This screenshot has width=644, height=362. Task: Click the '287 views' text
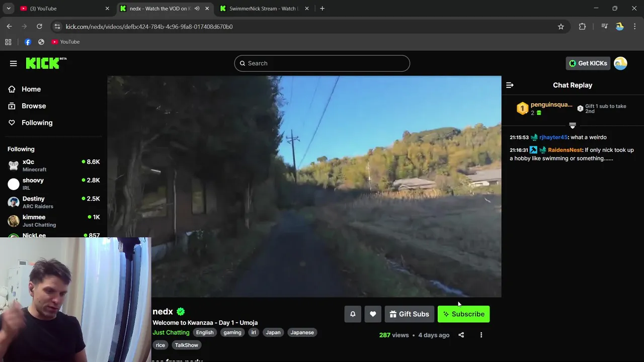pyautogui.click(x=394, y=335)
